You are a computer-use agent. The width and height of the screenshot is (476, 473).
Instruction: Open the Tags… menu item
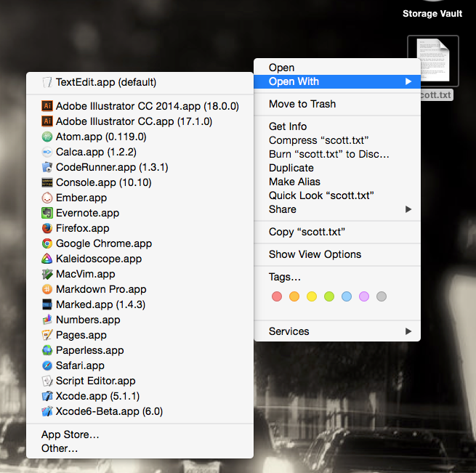[337, 277]
